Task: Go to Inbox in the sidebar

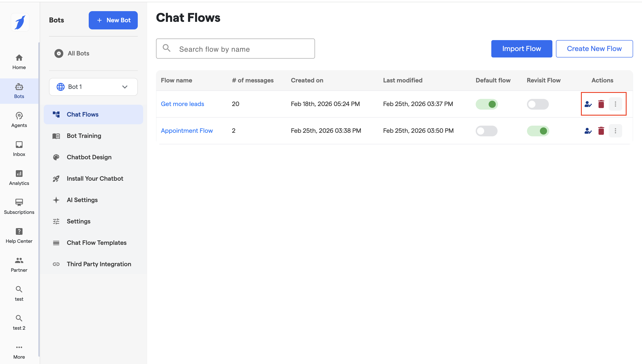Action: coord(19,149)
